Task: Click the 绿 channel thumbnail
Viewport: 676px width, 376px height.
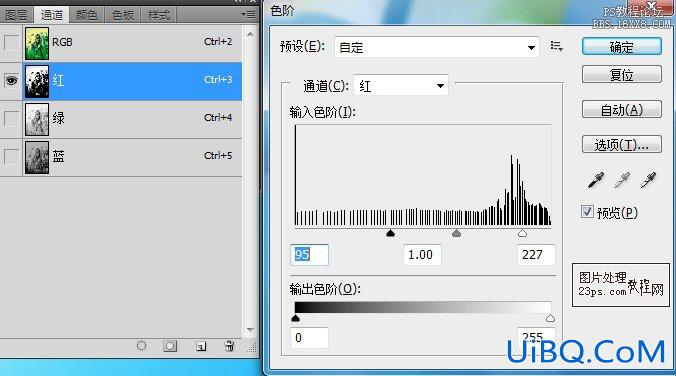Action: coord(37,119)
